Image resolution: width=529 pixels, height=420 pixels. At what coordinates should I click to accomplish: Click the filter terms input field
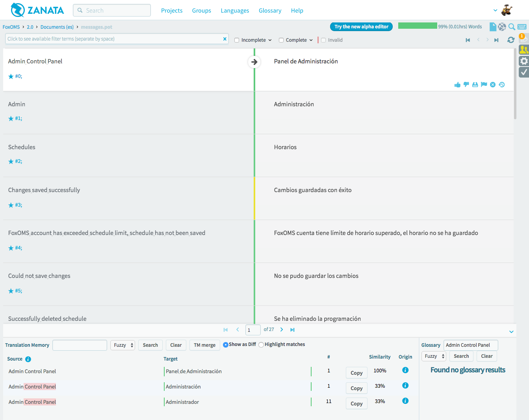(x=117, y=39)
